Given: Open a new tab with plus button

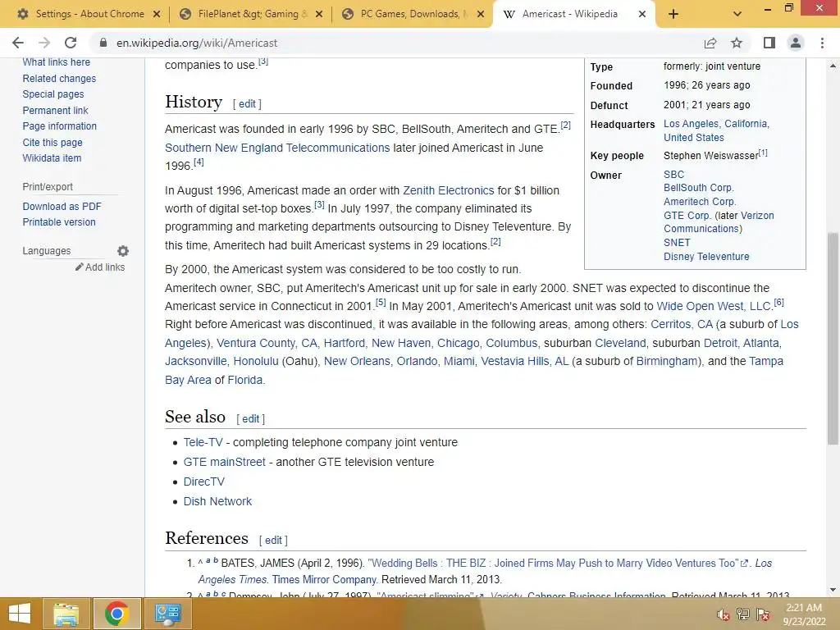Looking at the screenshot, I should (673, 14).
